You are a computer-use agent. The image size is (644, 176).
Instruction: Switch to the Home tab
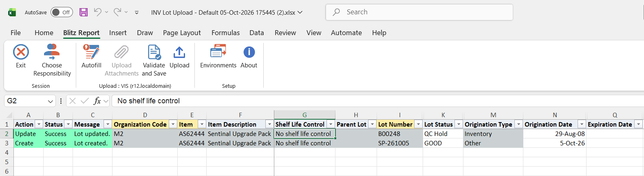44,33
